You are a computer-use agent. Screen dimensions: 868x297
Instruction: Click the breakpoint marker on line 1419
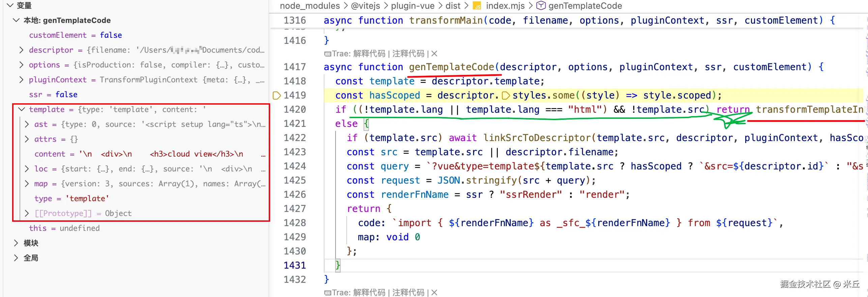click(x=277, y=96)
